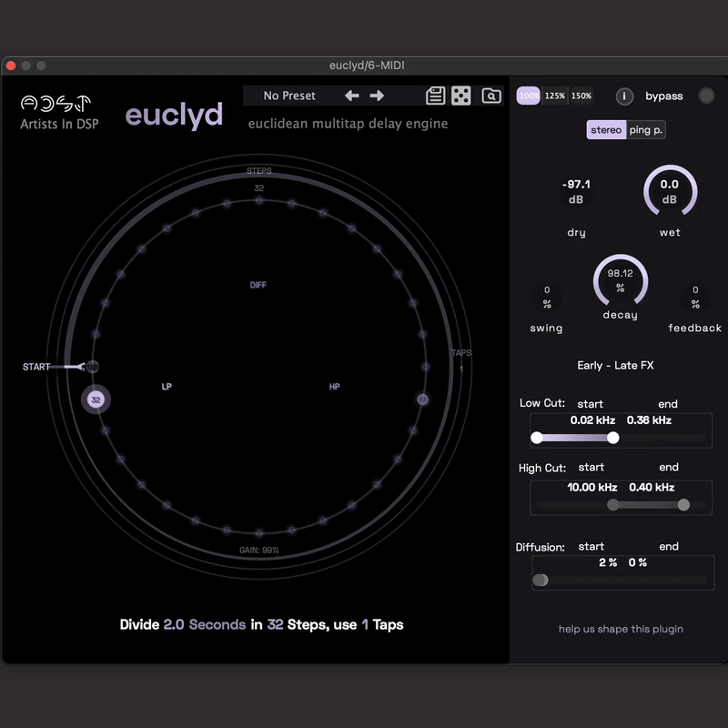Close the euclyd window with red button
The height and width of the screenshot is (728, 728).
tap(11, 66)
